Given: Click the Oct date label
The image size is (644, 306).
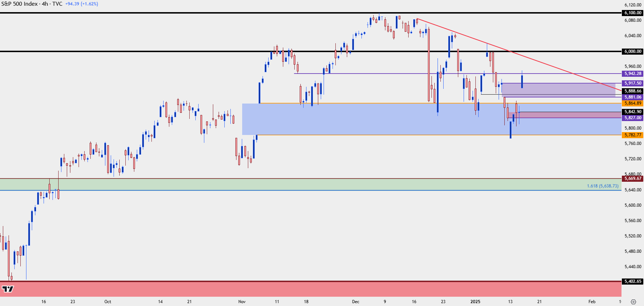Looking at the screenshot, I should (x=108, y=302).
